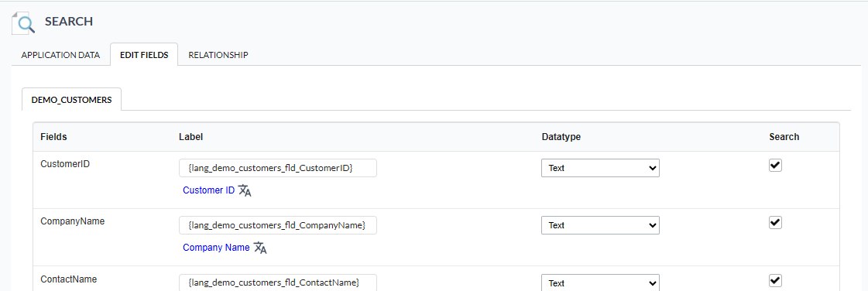This screenshot has height=291, width=868.
Task: Focus the CompanyName label input field
Action: tap(278, 225)
